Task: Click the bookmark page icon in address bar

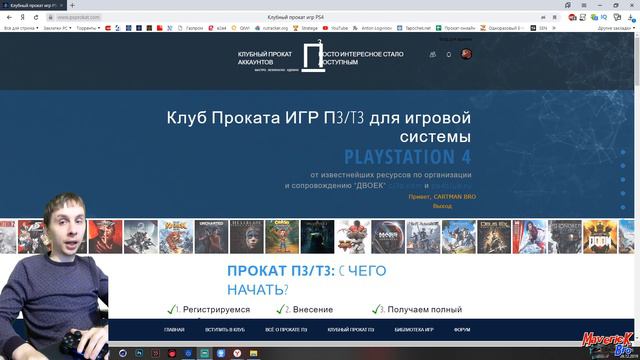Action: (x=554, y=18)
